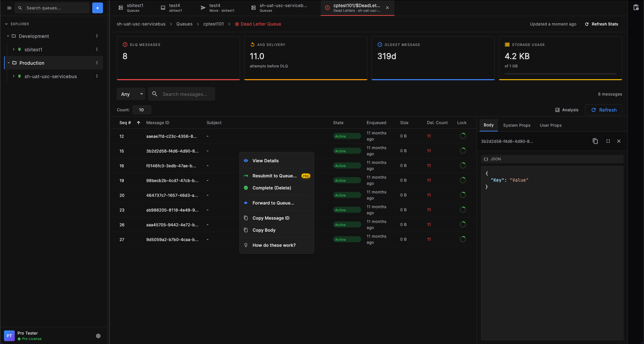Open settings gear next to Pro Tester
The width and height of the screenshot is (644, 344).
[x=98, y=336]
